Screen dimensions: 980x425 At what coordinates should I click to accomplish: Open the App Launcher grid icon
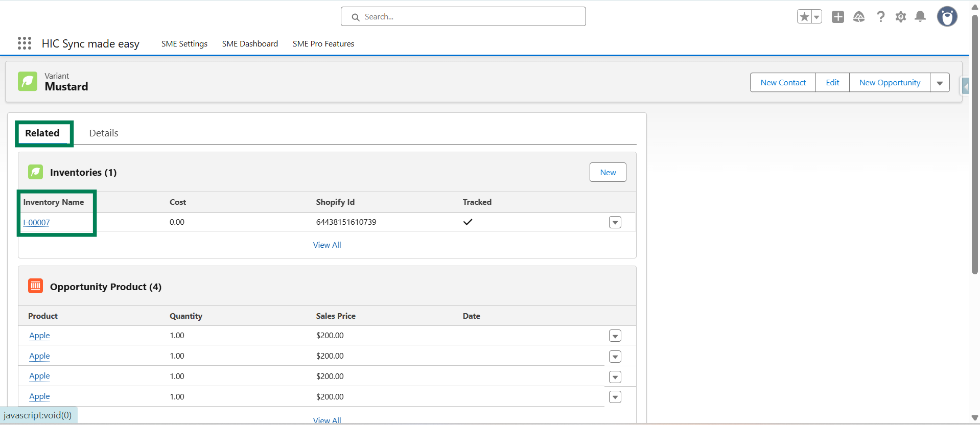coord(24,43)
